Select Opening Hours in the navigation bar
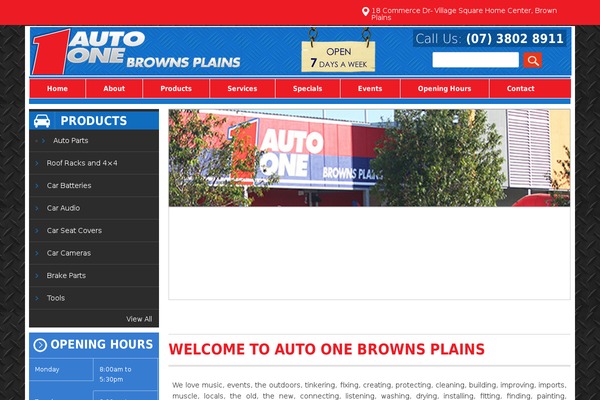Image resolution: width=600 pixels, height=400 pixels. (x=444, y=88)
